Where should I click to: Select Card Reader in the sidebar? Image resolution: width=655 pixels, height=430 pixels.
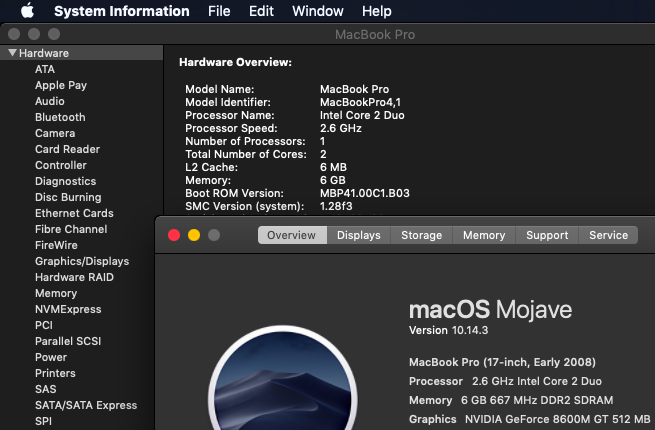click(x=67, y=149)
